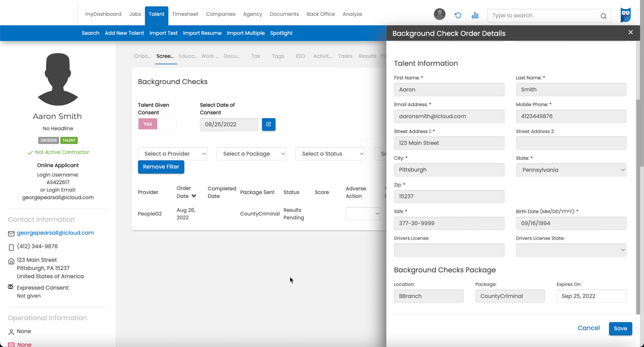Close the Background Check Order Details panel
This screenshot has width=644, height=347.
[x=631, y=32]
